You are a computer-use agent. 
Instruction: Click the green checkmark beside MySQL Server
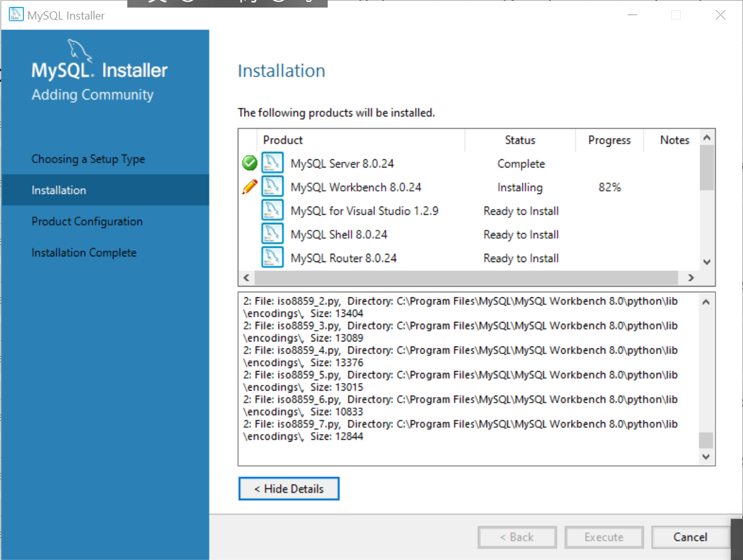(250, 163)
